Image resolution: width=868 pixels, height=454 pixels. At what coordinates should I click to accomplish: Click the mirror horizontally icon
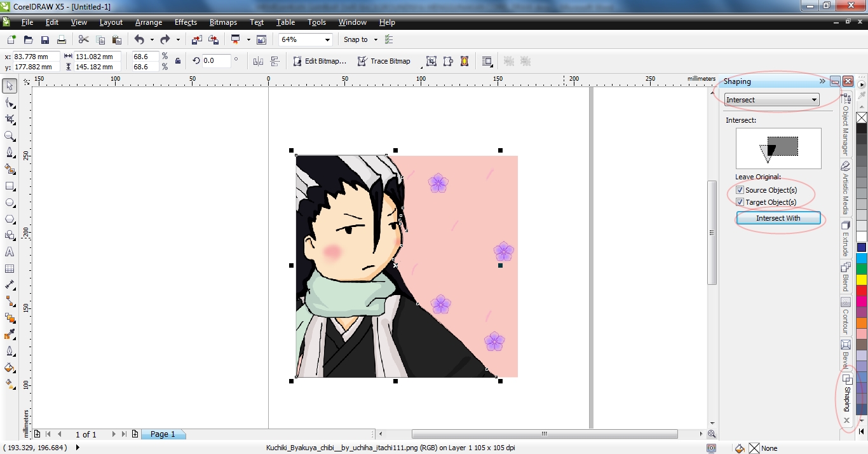click(257, 61)
